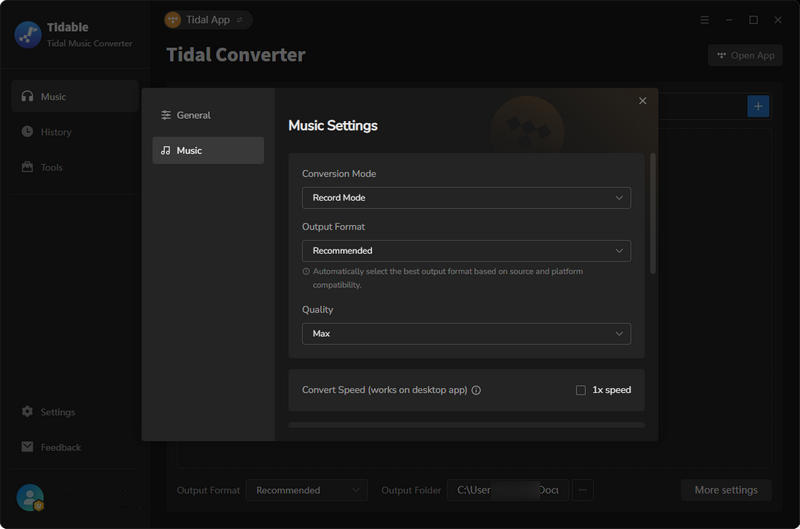Click the Tools toolbox icon
This screenshot has height=529, width=800.
[27, 167]
